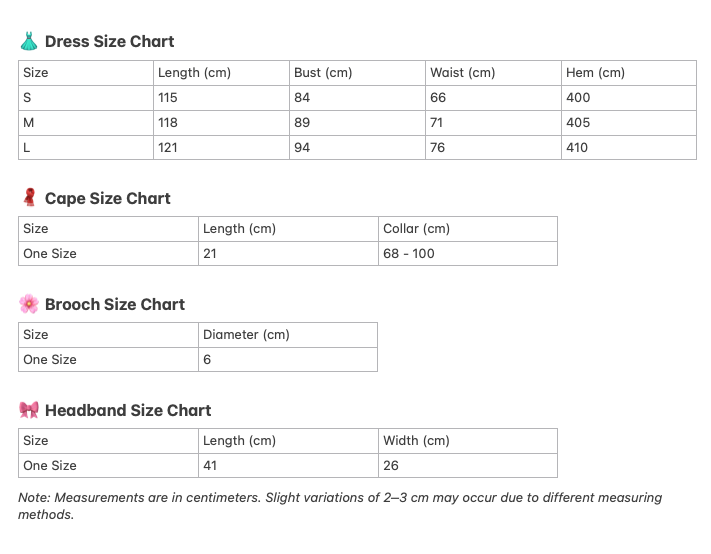Screen dimensions: 711x554
Task: Click the Diameter (cm) header cell
Action: click(246, 334)
